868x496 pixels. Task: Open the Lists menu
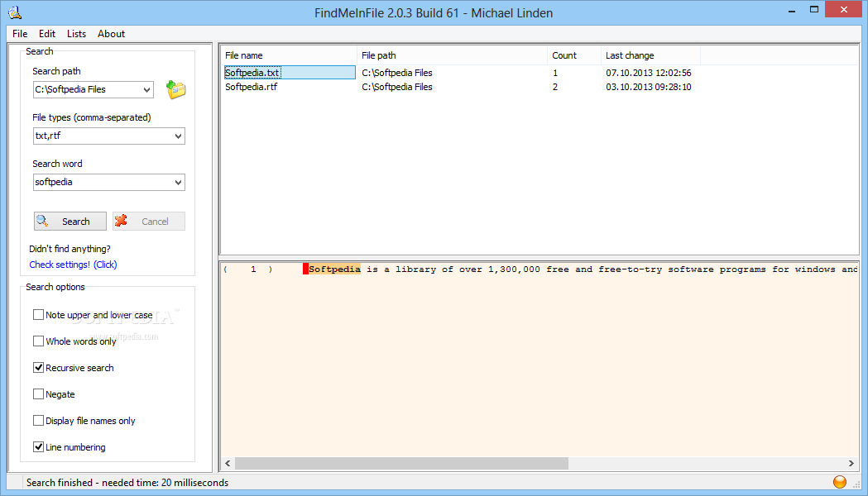76,34
